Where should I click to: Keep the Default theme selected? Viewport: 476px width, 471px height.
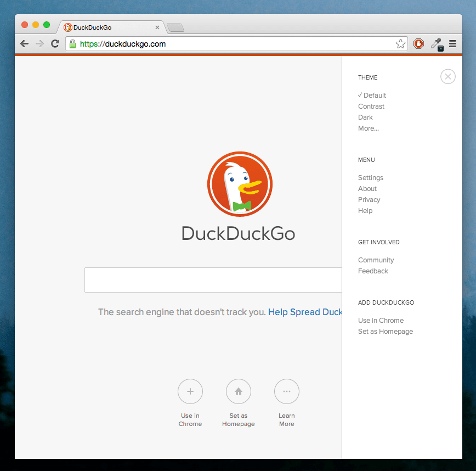pyautogui.click(x=375, y=95)
